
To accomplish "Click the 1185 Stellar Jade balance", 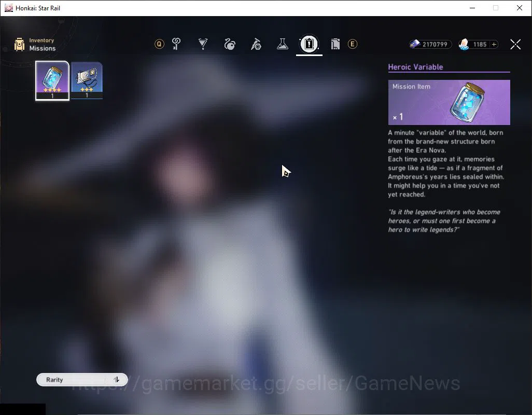I will tap(480, 45).
